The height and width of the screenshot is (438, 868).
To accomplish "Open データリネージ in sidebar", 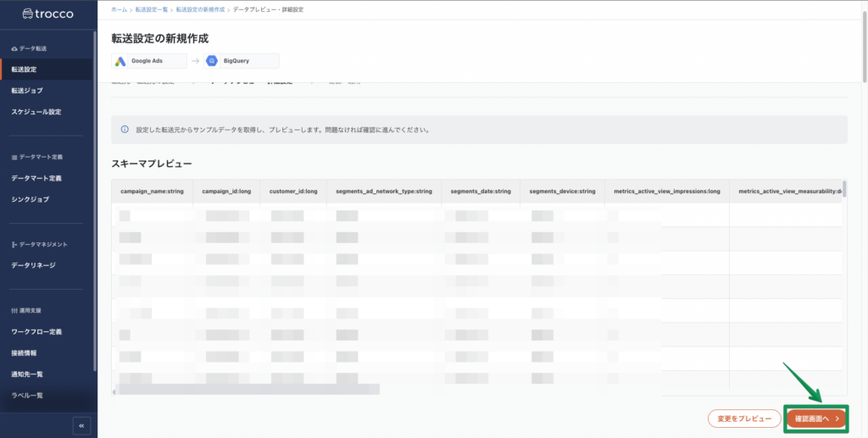I will tap(33, 265).
